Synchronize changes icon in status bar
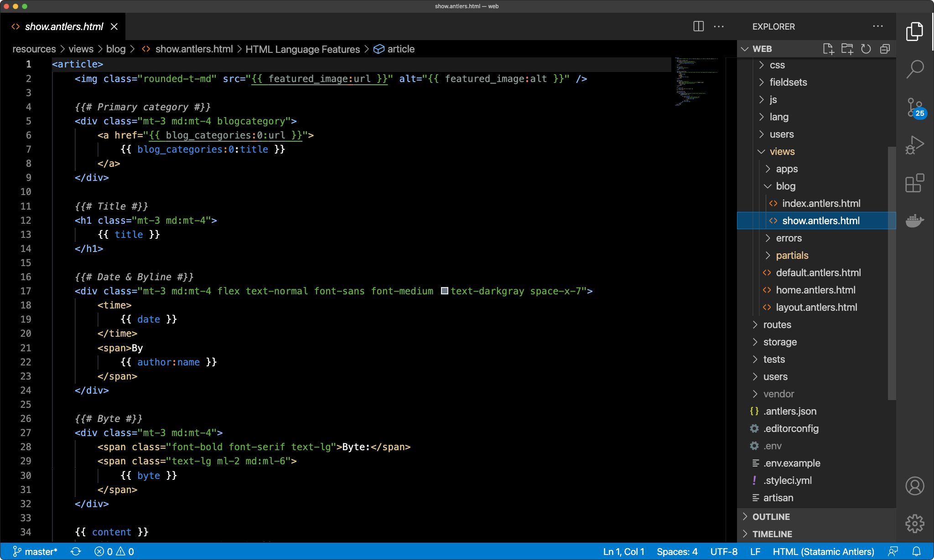Viewport: 934px width, 560px height. [76, 551]
